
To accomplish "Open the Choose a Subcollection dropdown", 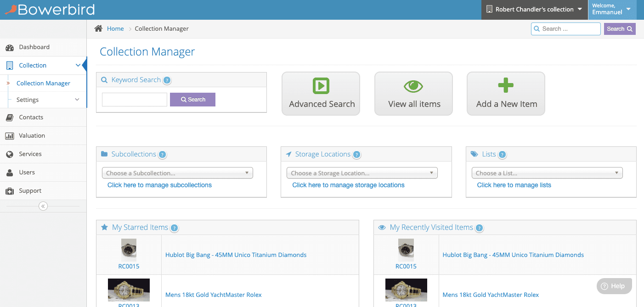I will coord(177,173).
